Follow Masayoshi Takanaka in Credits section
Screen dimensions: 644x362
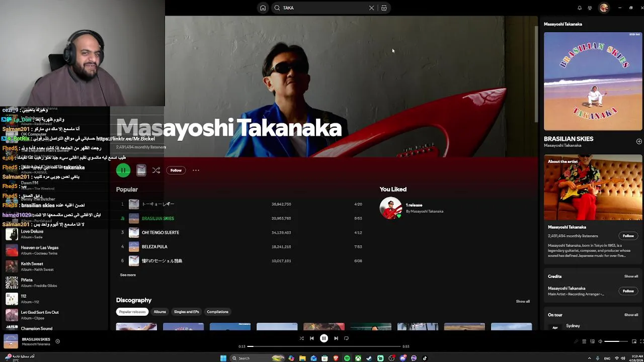(628, 291)
